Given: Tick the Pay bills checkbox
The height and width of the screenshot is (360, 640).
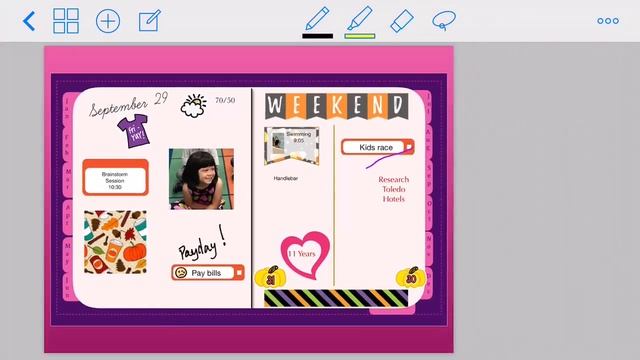Looking at the screenshot, I should [x=239, y=272].
